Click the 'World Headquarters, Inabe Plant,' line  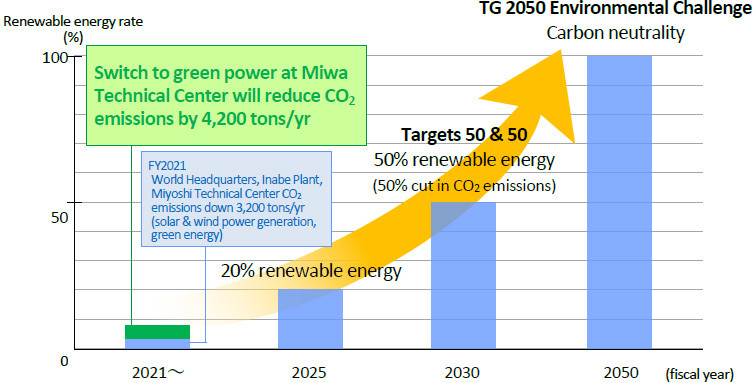tap(236, 180)
